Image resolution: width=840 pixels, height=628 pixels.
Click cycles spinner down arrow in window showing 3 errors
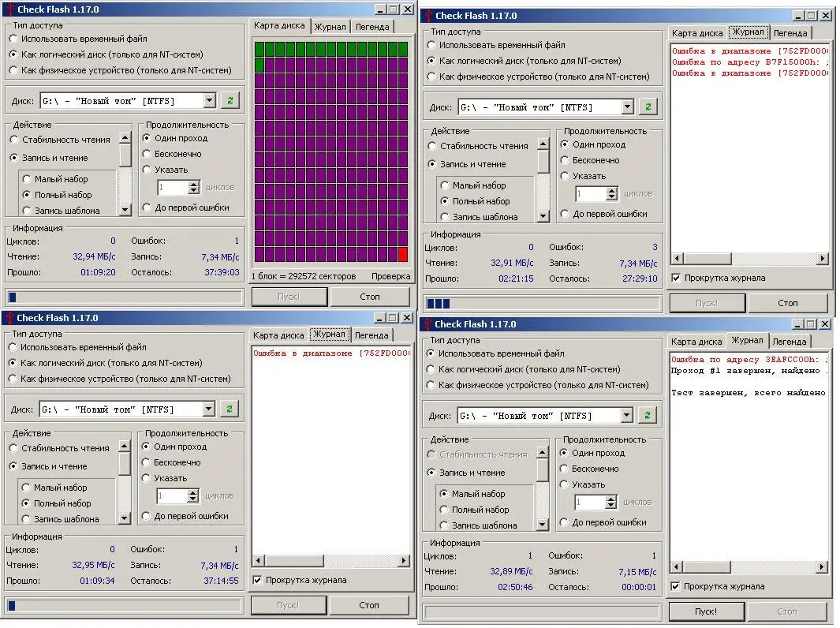click(612, 197)
